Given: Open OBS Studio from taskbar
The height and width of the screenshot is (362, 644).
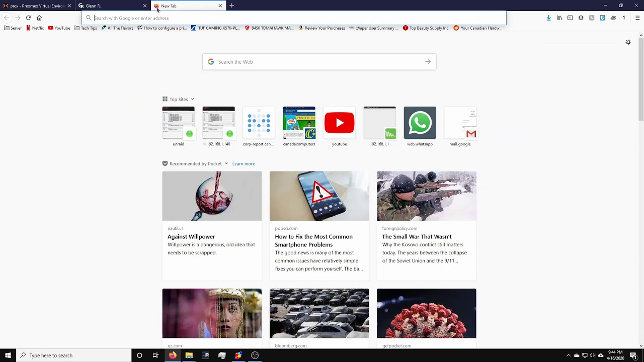Looking at the screenshot, I should [255, 355].
